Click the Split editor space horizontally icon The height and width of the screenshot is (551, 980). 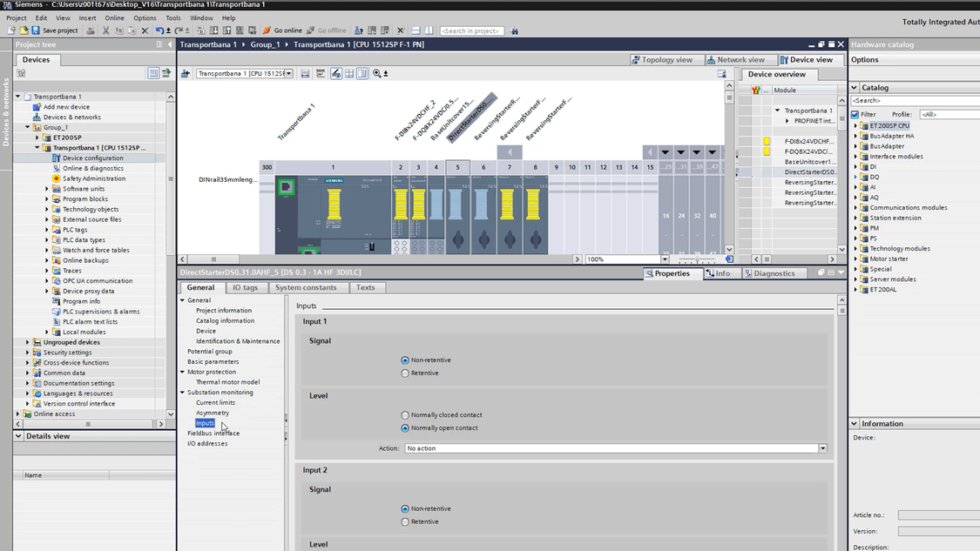416,30
